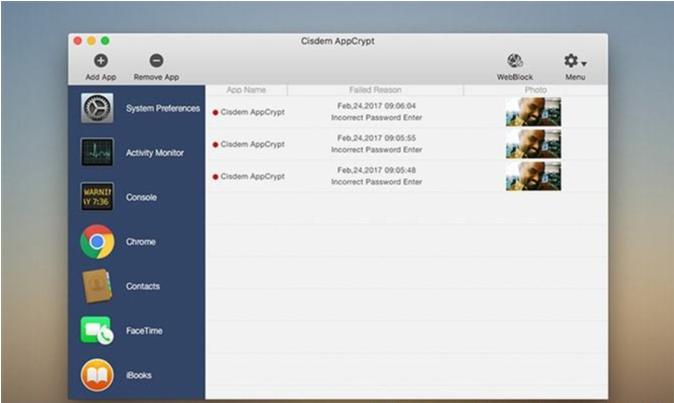Select the FaceTime app icon

97,330
